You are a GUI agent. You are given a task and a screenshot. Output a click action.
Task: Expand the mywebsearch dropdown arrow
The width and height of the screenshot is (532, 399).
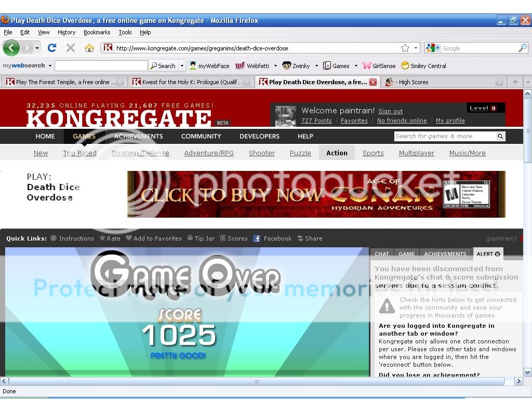(x=50, y=65)
